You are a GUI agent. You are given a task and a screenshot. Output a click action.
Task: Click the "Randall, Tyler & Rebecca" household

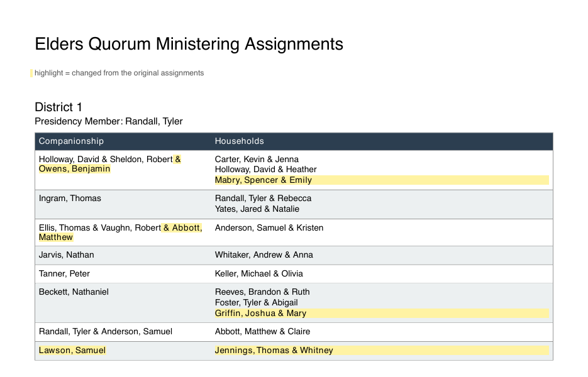point(263,199)
